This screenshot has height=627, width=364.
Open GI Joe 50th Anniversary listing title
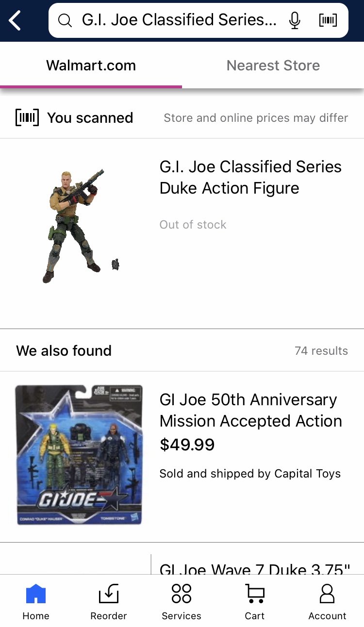click(250, 410)
